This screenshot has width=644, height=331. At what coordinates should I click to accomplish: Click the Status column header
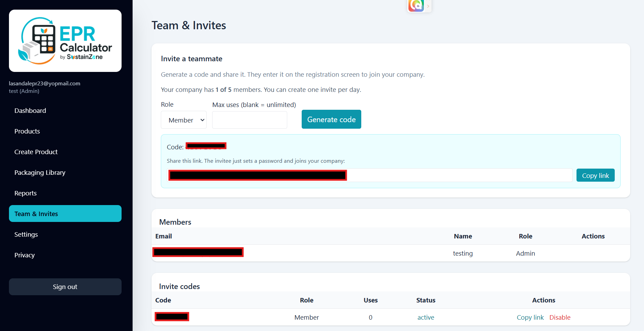[426, 300]
